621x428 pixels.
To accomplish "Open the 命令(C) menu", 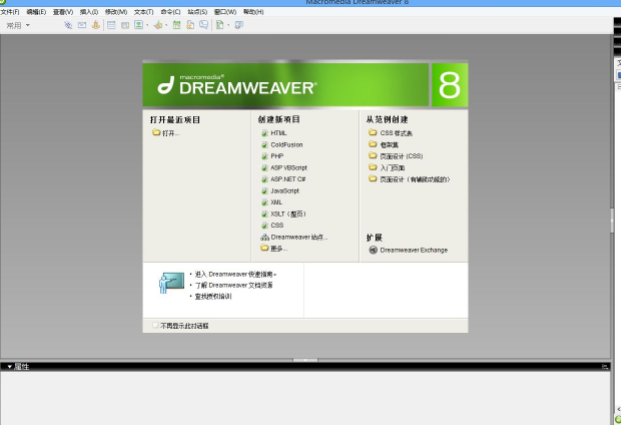I will click(171, 12).
